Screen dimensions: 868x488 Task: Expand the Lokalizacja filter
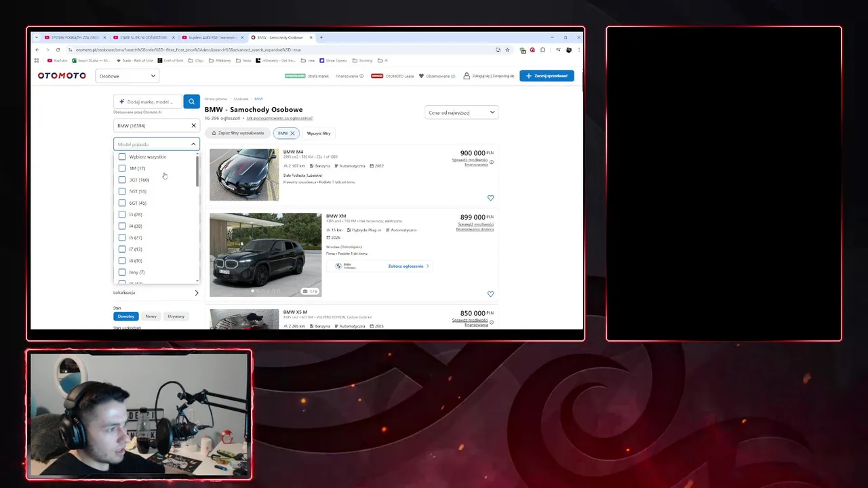[x=157, y=293]
